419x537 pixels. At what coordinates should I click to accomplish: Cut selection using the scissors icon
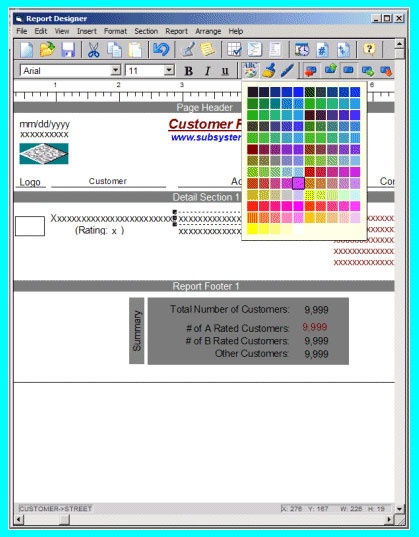94,50
